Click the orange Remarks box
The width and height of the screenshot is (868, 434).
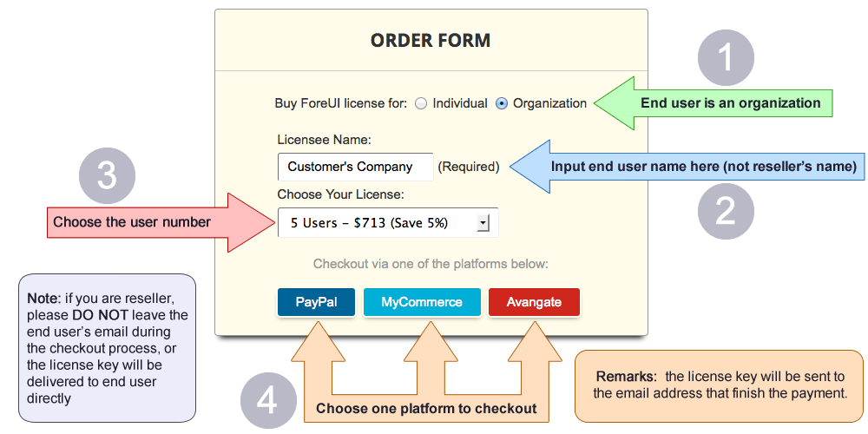click(720, 385)
